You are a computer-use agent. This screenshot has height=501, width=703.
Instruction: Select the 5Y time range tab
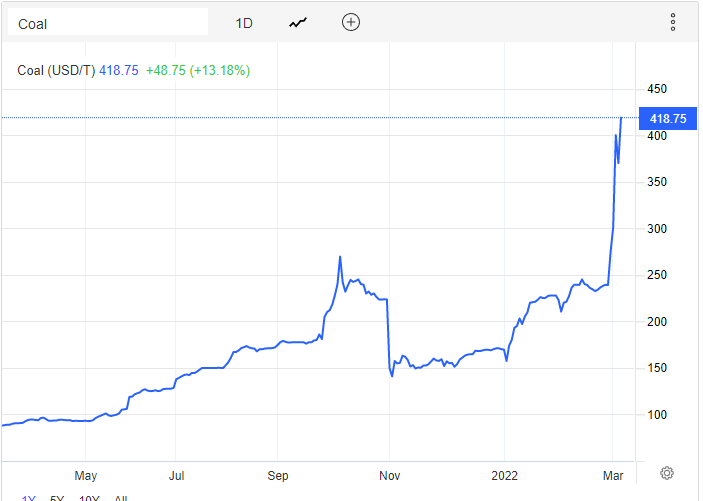coord(57,498)
